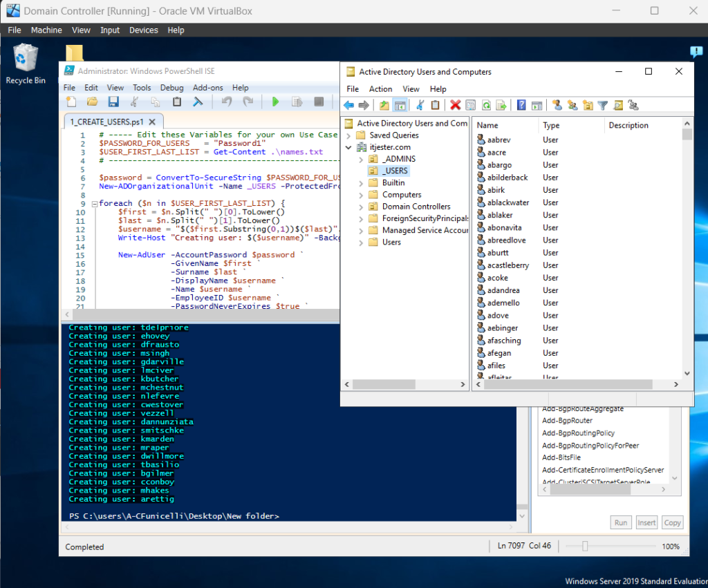
Task: Click the Description column header
Action: tap(643, 126)
